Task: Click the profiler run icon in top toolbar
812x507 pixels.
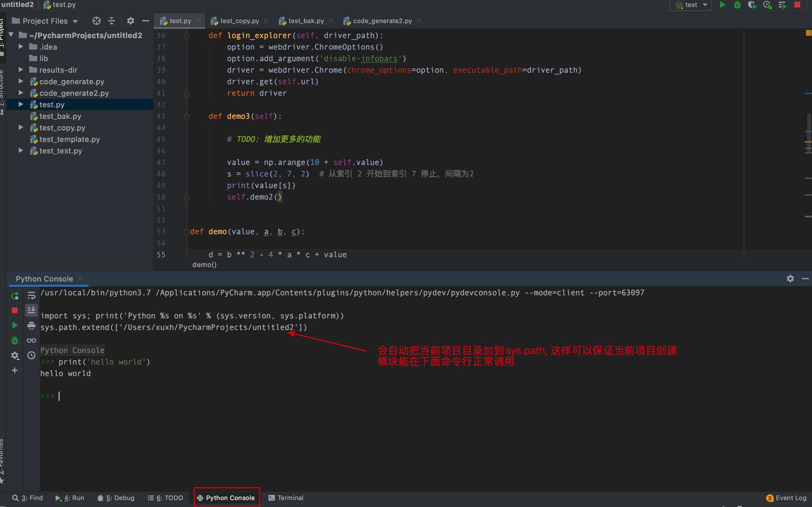Action: (767, 5)
